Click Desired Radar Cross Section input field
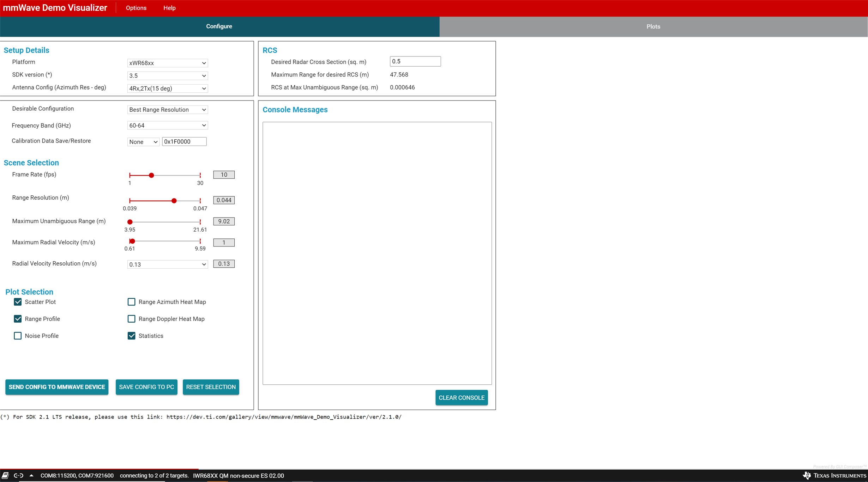The width and height of the screenshot is (868, 482). (x=415, y=61)
